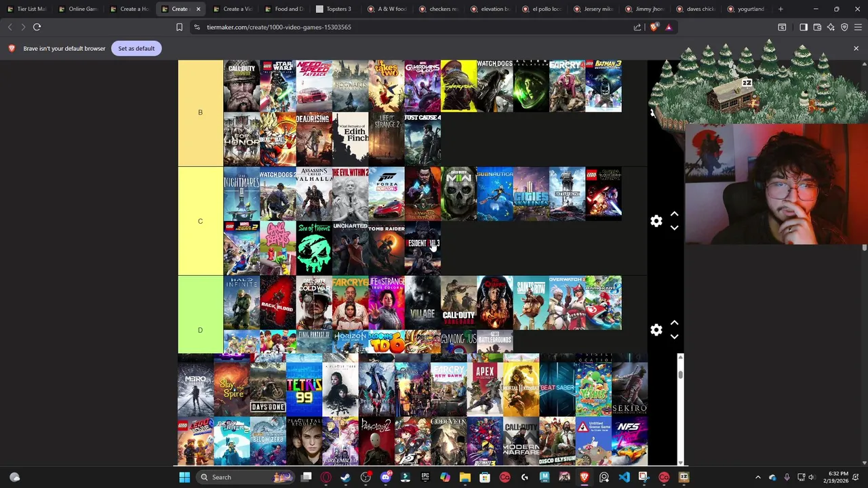Select the Halo Infinite cover in tier D
The image size is (868, 488).
[x=241, y=302]
